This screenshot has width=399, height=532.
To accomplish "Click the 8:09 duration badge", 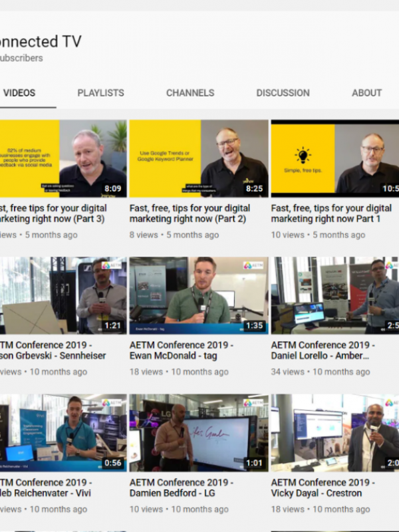I will point(112,189).
